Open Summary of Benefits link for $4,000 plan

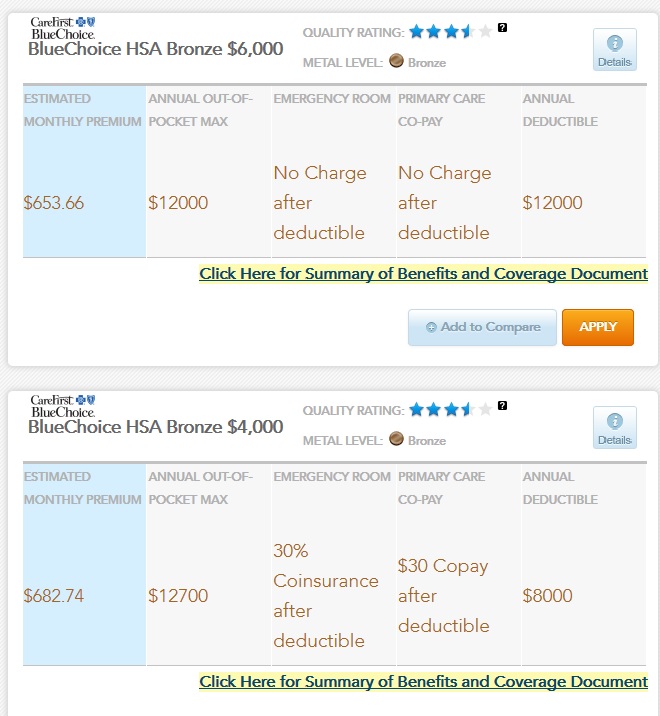tap(423, 681)
